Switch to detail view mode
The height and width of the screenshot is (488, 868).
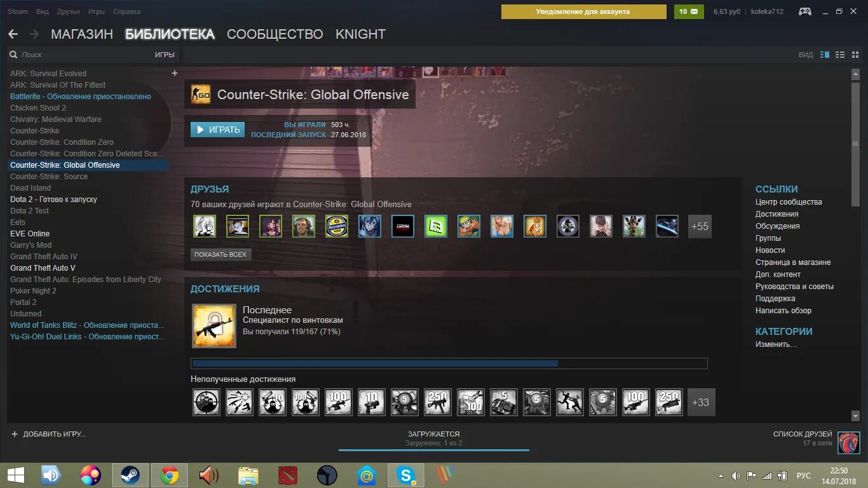(x=825, y=55)
